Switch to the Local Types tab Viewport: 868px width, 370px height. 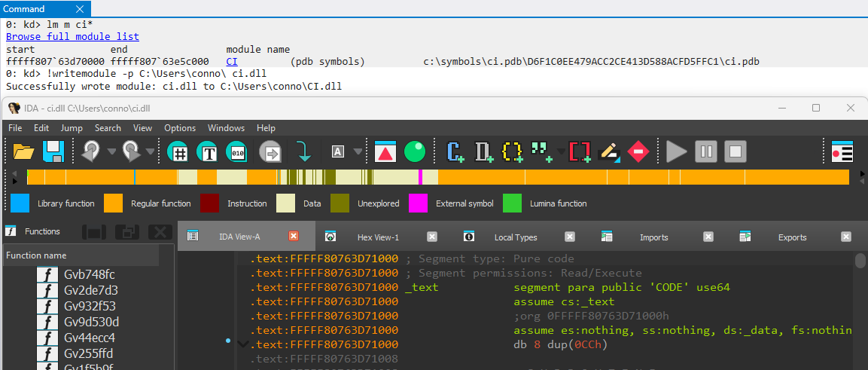[x=516, y=237]
